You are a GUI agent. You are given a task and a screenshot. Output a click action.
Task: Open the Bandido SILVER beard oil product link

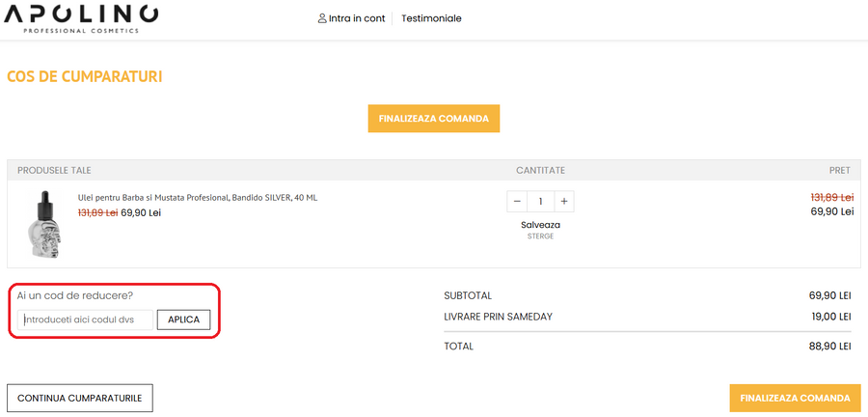click(198, 198)
